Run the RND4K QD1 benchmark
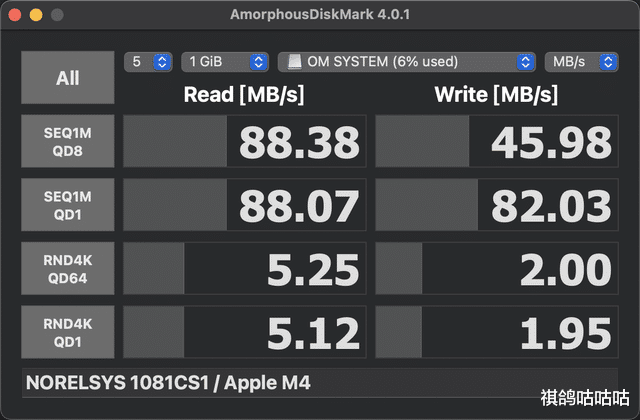The height and width of the screenshot is (420, 640). tap(68, 332)
